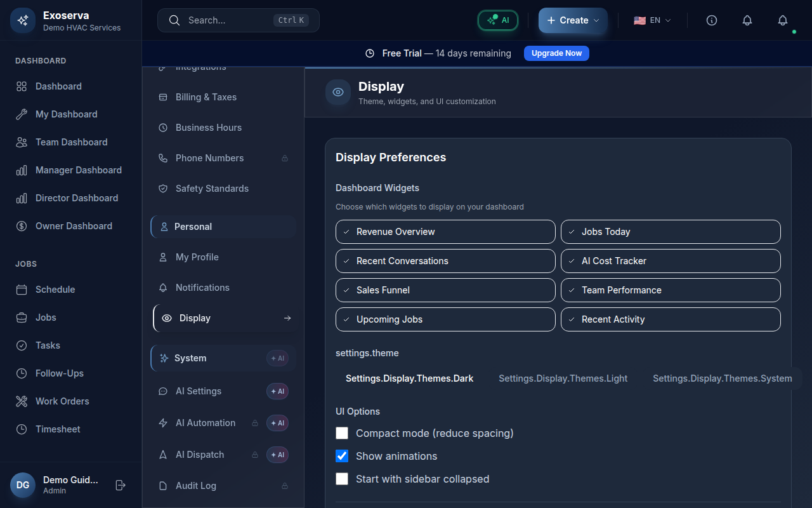812x508 pixels.
Task: Expand the EN language selector
Action: click(x=652, y=20)
